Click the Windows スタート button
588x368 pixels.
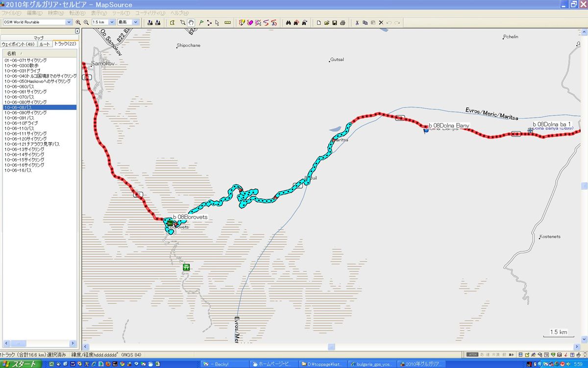coord(20,364)
